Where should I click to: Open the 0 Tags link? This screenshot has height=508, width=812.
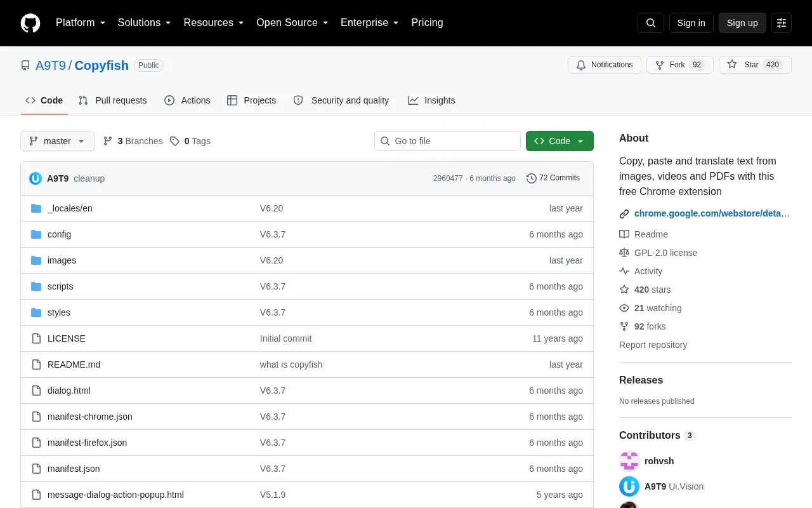(x=190, y=141)
